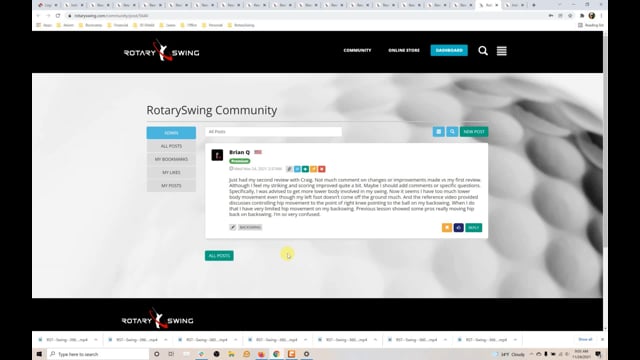Click the taskbar clock and date

(x=582, y=354)
